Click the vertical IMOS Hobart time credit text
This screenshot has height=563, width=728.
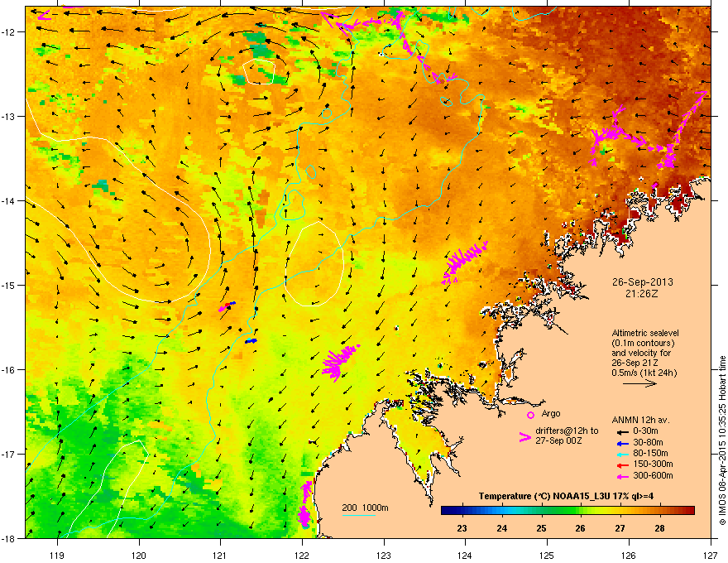coord(722,440)
